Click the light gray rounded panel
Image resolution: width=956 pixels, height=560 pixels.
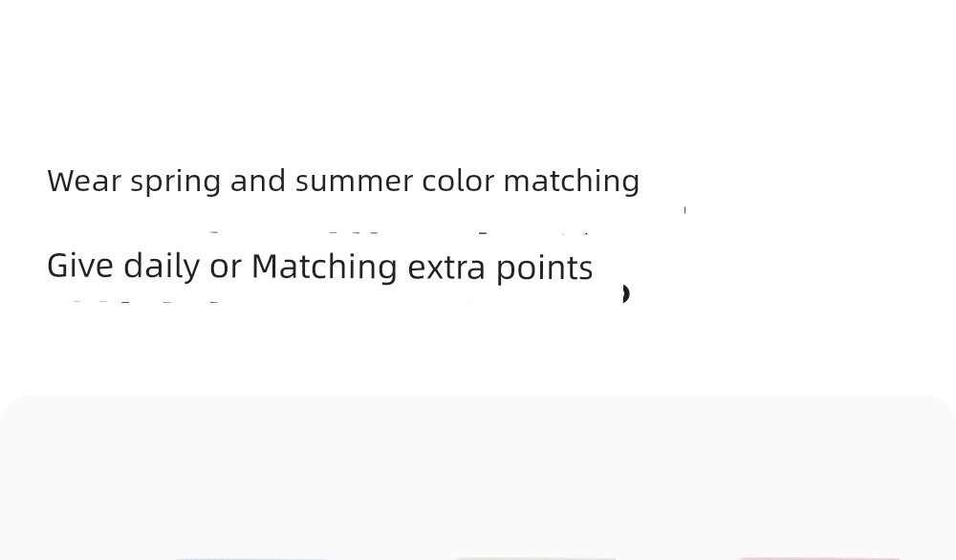pyautogui.click(x=478, y=478)
